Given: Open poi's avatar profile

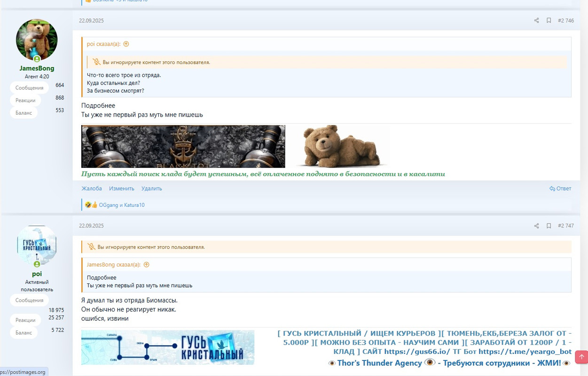Looking at the screenshot, I should point(37,245).
